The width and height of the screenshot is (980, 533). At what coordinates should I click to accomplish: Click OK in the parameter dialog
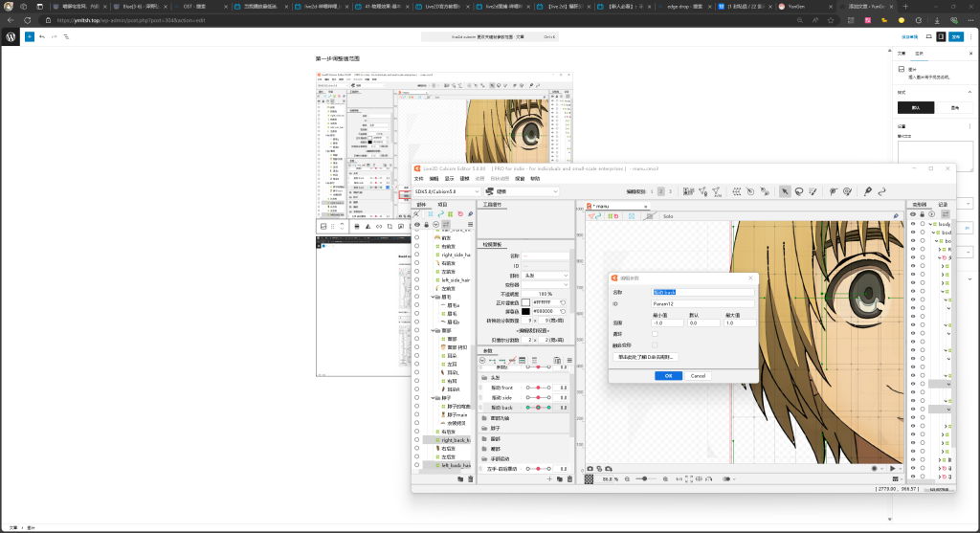(668, 376)
